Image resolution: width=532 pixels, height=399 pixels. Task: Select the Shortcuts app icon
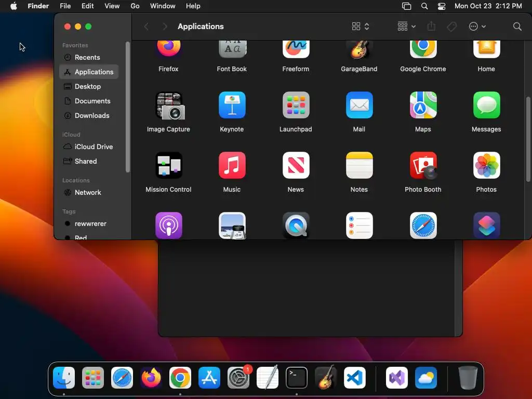(x=486, y=225)
